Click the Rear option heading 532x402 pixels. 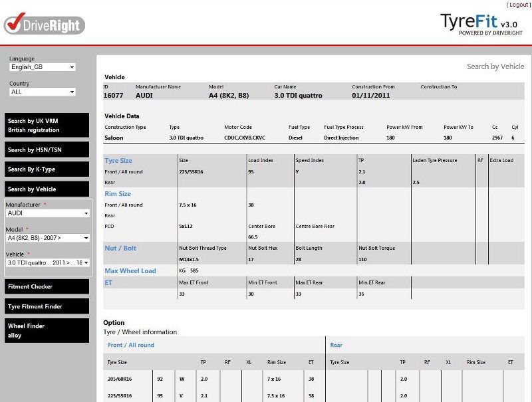[x=336, y=345]
